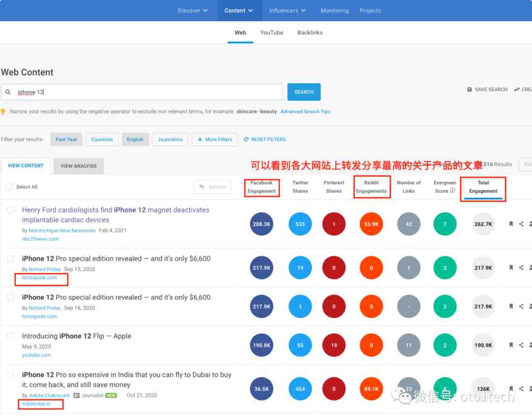Click the Journalist icon beside Ankita Chakravarti
The height and width of the screenshot is (420, 532).
coord(77,395)
